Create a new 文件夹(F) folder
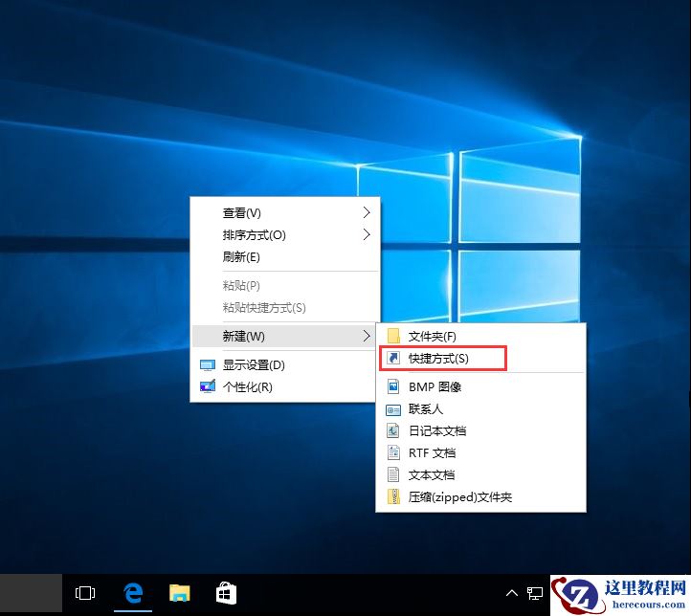Image resolution: width=691 pixels, height=616 pixels. coord(480,337)
